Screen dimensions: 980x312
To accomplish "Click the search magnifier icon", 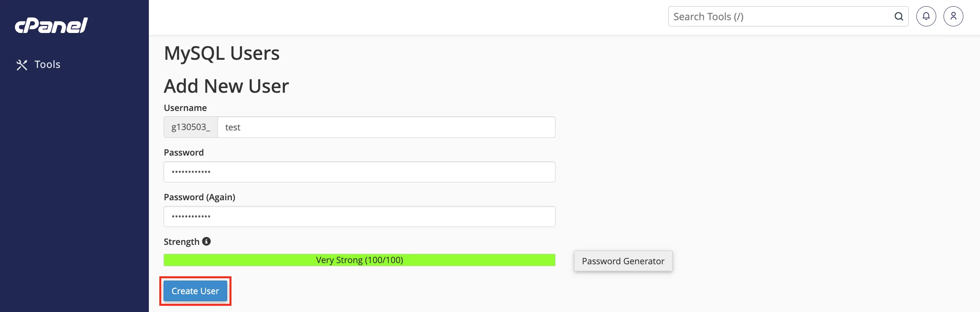I will click(899, 17).
